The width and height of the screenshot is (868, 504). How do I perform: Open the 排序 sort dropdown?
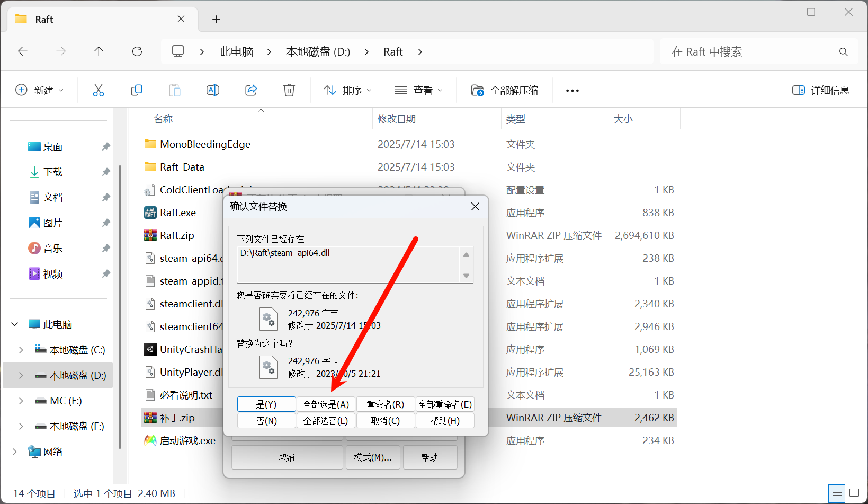click(x=347, y=91)
